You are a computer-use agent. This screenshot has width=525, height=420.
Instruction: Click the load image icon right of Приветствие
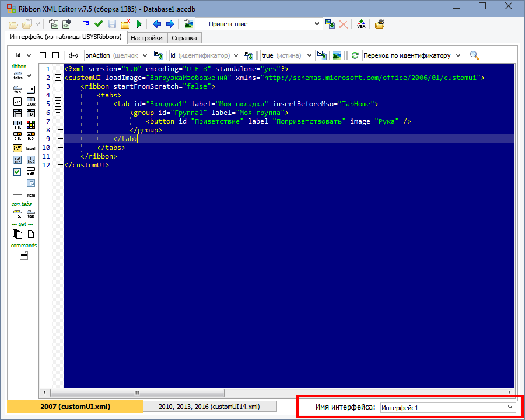click(x=331, y=24)
